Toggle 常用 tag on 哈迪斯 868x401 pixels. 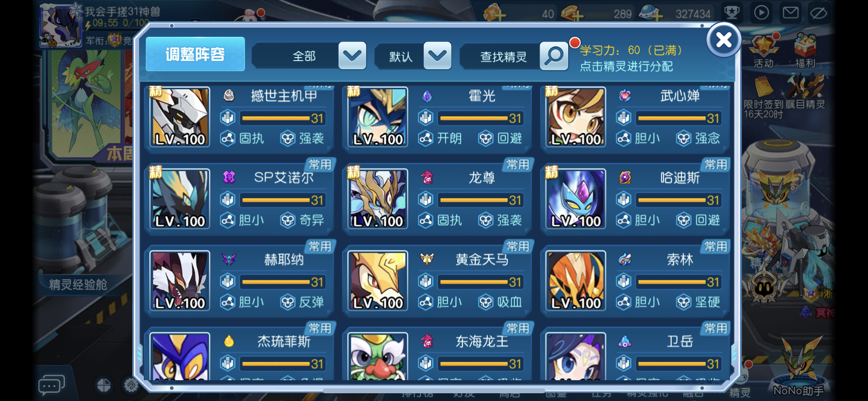[715, 165]
